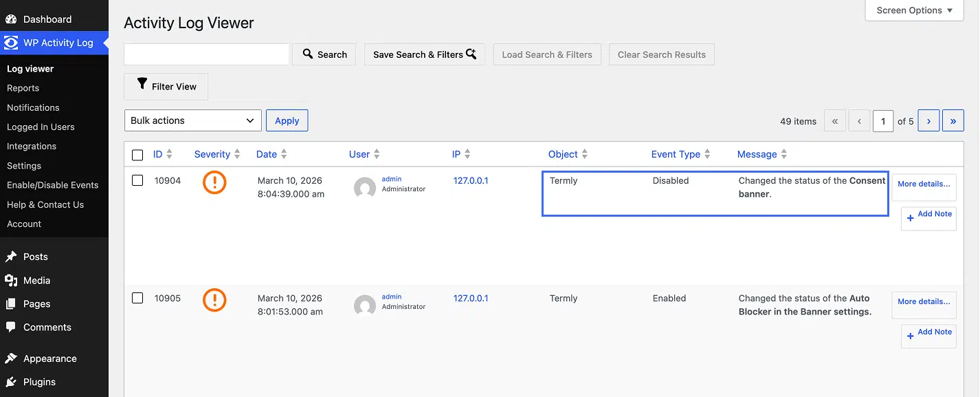
Task: Select all rows with the header checkbox
Action: coord(137,154)
